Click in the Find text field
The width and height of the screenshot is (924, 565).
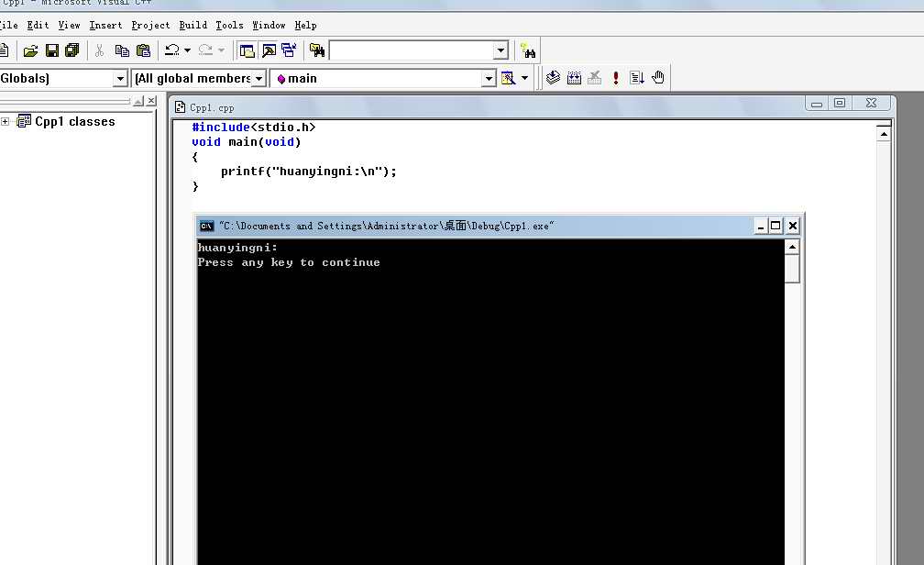pyautogui.click(x=412, y=50)
